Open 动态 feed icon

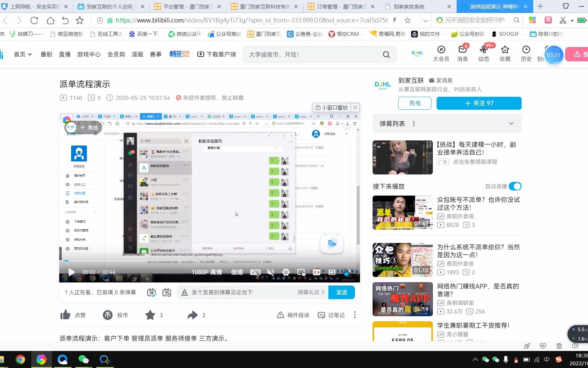(484, 54)
